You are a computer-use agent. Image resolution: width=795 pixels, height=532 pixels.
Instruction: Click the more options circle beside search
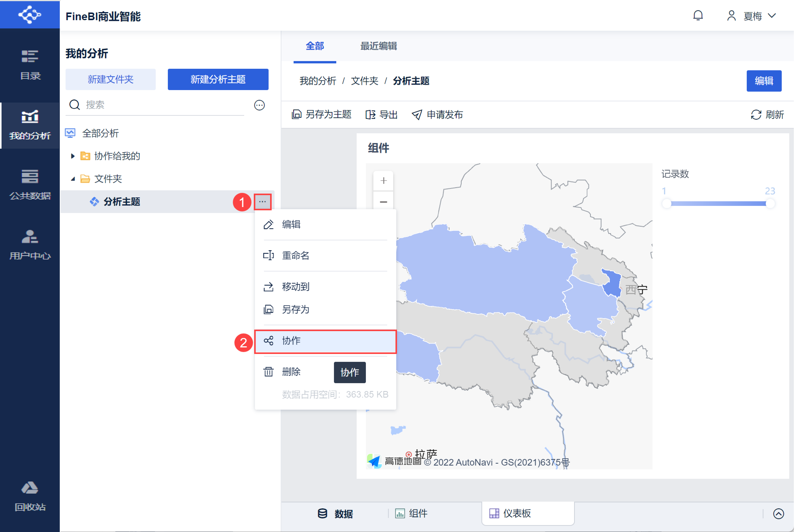259,105
